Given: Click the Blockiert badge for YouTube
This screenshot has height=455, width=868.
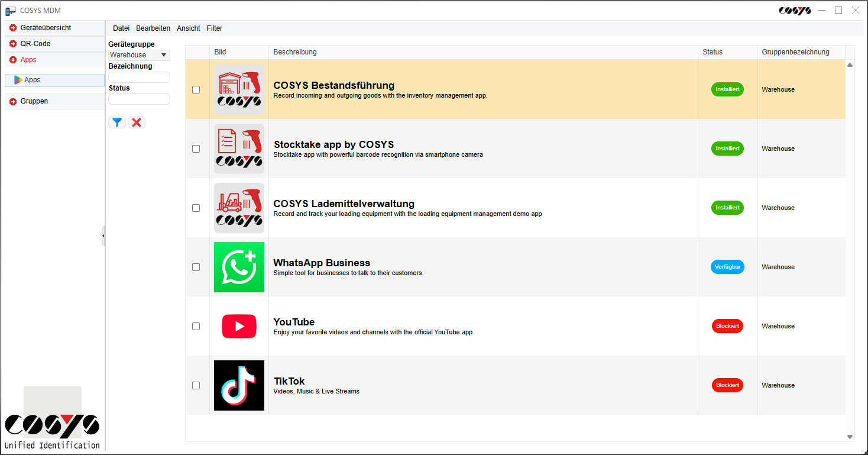Looking at the screenshot, I should tap(727, 326).
